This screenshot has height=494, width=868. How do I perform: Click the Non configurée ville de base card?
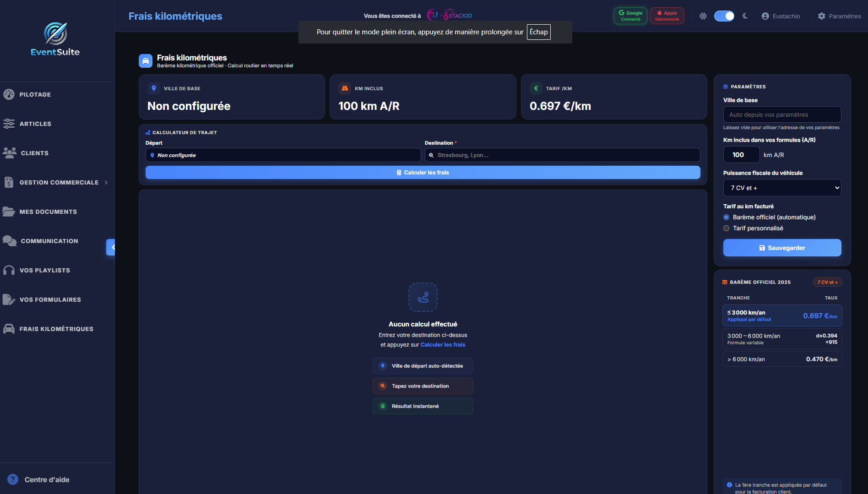click(x=232, y=97)
